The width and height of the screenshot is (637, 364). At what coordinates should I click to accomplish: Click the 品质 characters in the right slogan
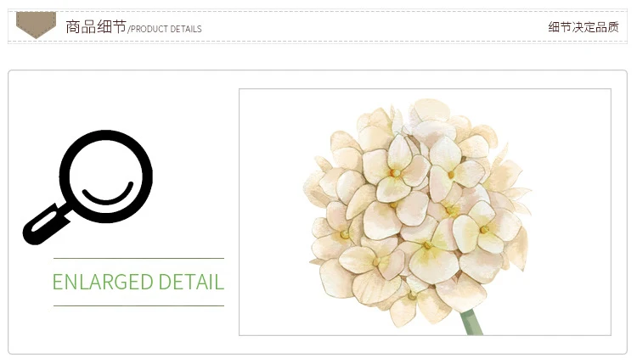(607, 27)
